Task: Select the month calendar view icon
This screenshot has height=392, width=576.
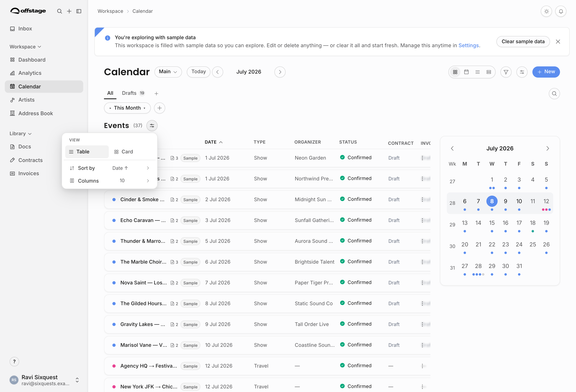Action: (466, 72)
